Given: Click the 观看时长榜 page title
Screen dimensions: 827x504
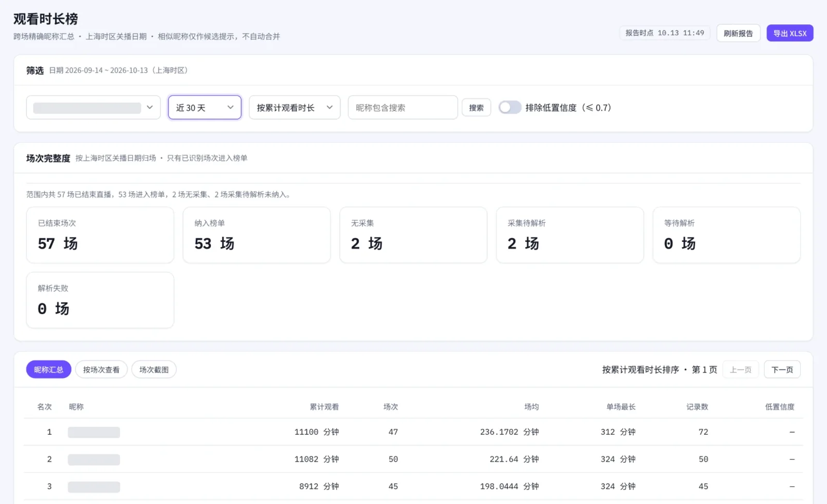Looking at the screenshot, I should pos(45,19).
